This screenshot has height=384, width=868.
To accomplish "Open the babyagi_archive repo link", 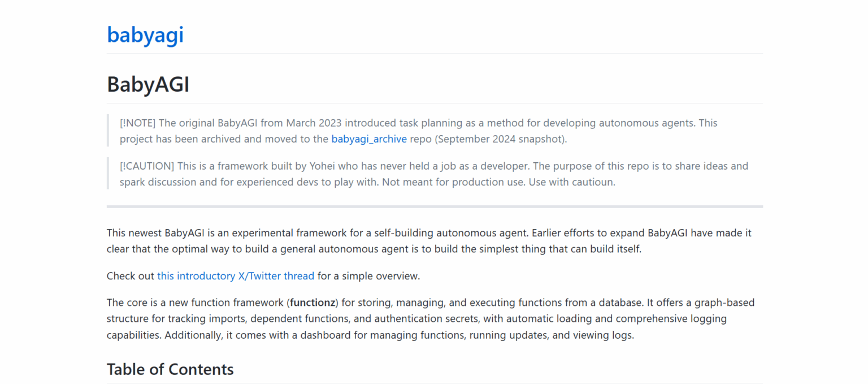I will 368,139.
